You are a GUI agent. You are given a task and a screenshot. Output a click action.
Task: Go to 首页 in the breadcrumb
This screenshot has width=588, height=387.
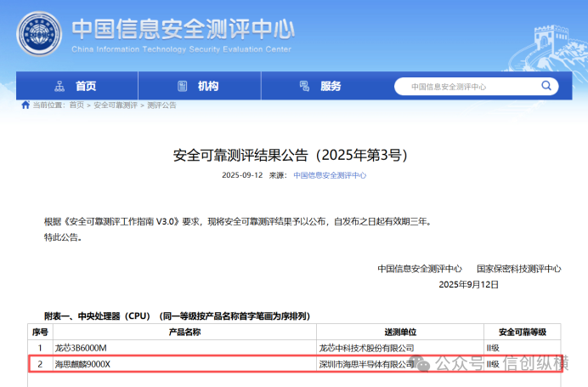pos(76,105)
